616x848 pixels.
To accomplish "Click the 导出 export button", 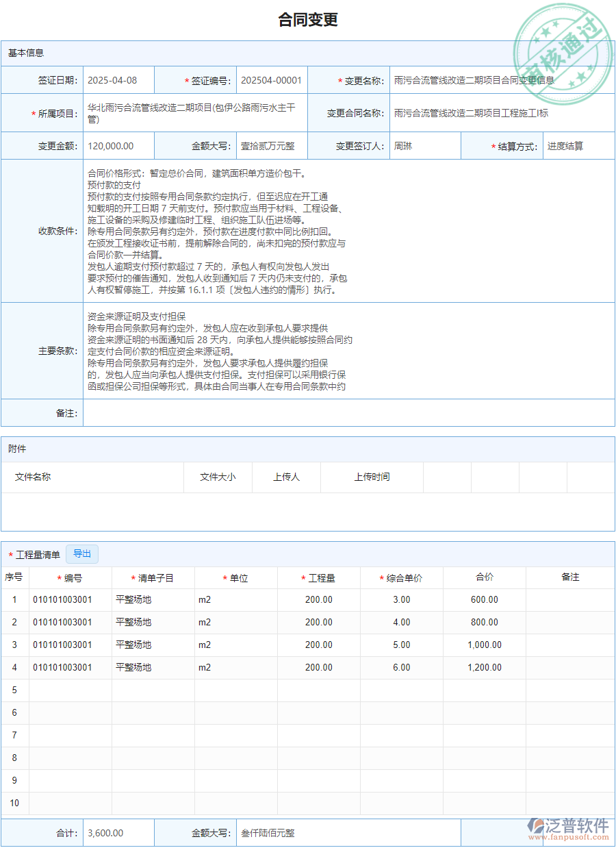I will tap(81, 554).
